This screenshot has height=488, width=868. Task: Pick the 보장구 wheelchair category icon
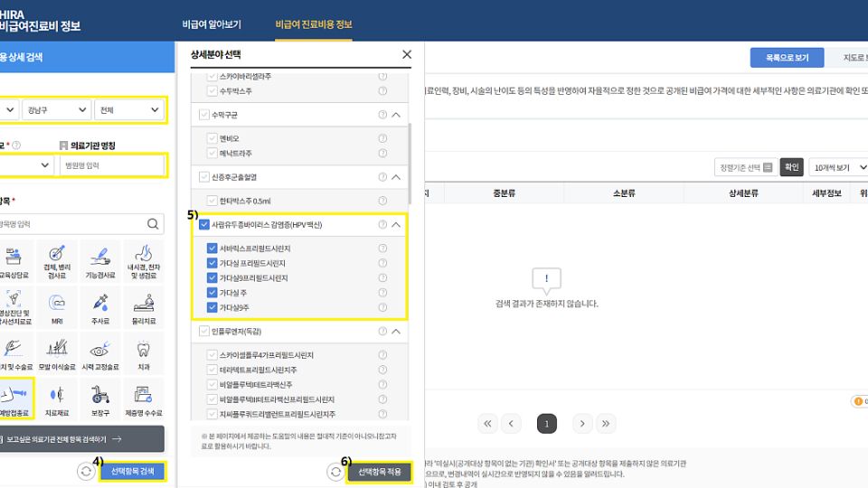(x=100, y=399)
